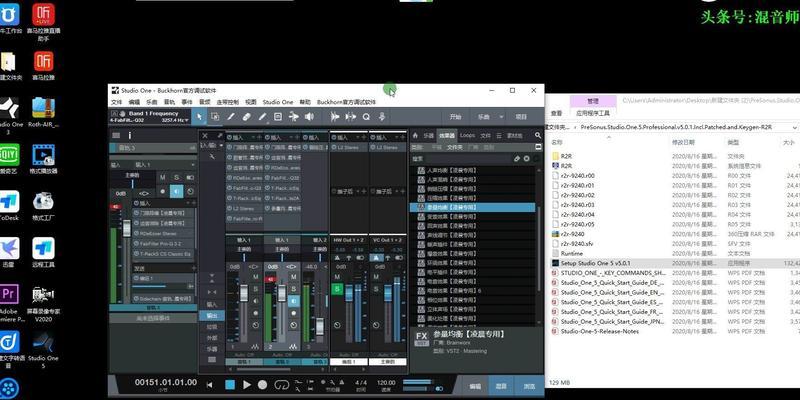Select the 输出 mixer panel button
This screenshot has width=800, height=400.
(x=212, y=316)
